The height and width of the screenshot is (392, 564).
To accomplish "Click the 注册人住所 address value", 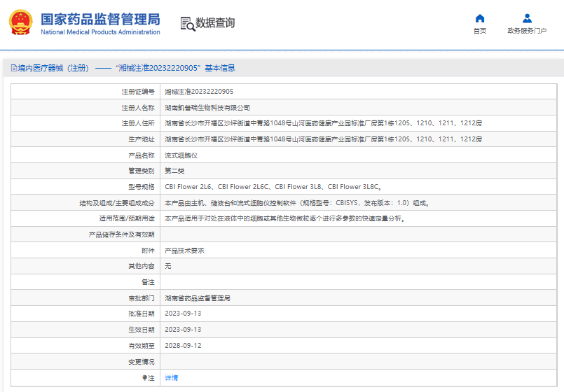I will (x=324, y=123).
